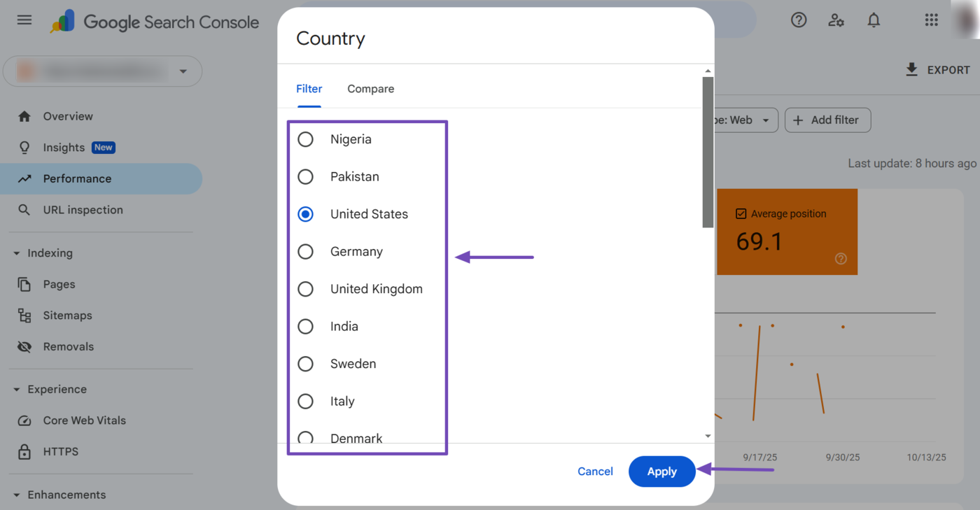980x510 pixels.
Task: Select the Nigeria radio button
Action: tap(306, 139)
